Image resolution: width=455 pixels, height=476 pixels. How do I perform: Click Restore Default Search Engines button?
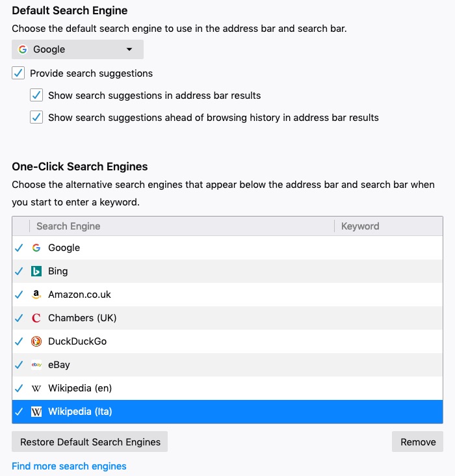pos(90,442)
